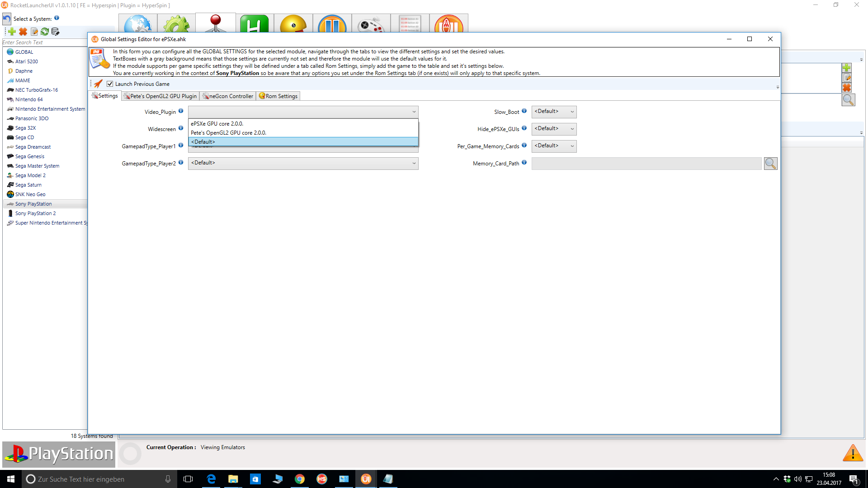868x488 pixels.
Task: Click the Memory_Card_Path text field
Action: (x=646, y=164)
